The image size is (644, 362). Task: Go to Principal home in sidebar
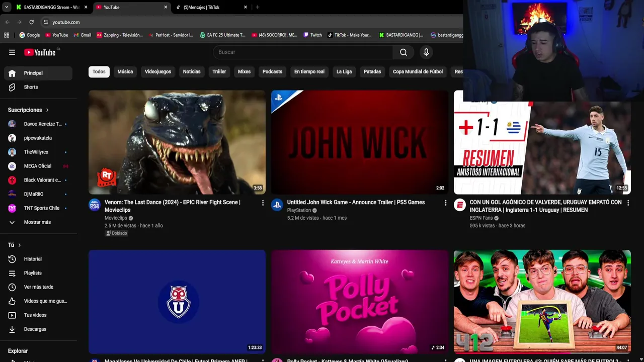click(38, 73)
